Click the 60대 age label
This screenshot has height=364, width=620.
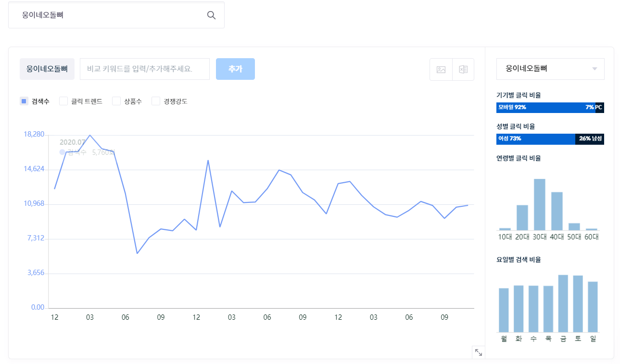592,237
